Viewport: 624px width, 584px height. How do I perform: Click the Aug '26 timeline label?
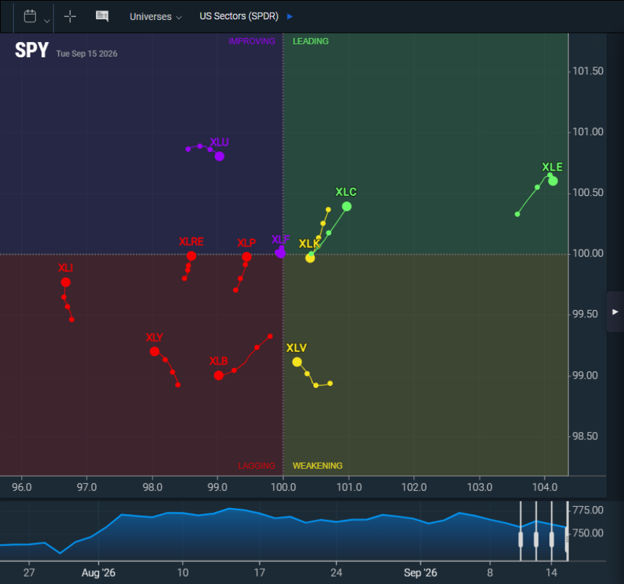coord(98,573)
